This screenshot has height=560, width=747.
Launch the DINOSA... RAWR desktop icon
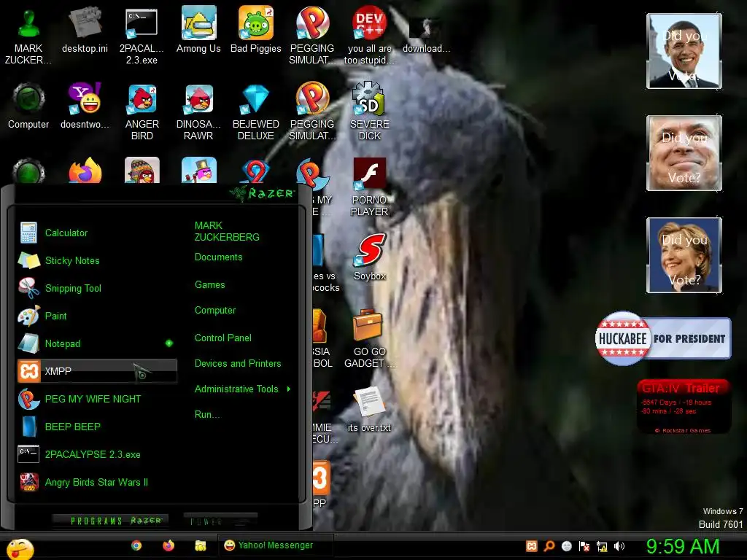point(198,112)
